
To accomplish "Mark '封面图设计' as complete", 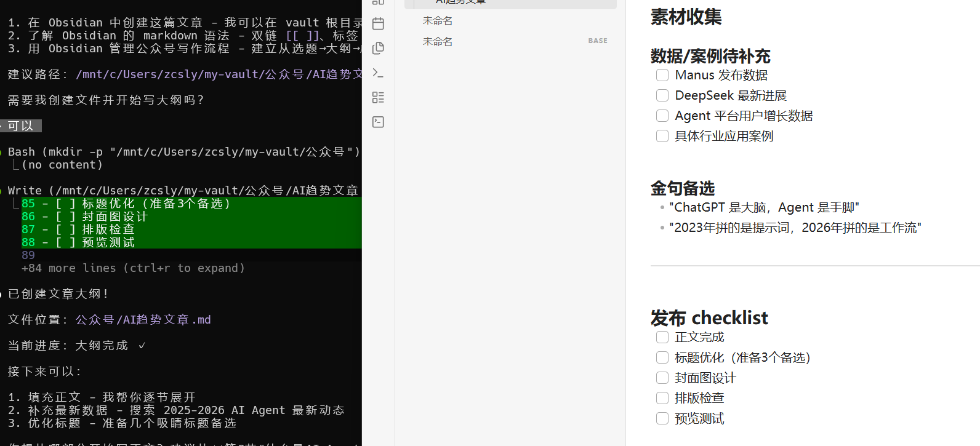I will pos(662,378).
